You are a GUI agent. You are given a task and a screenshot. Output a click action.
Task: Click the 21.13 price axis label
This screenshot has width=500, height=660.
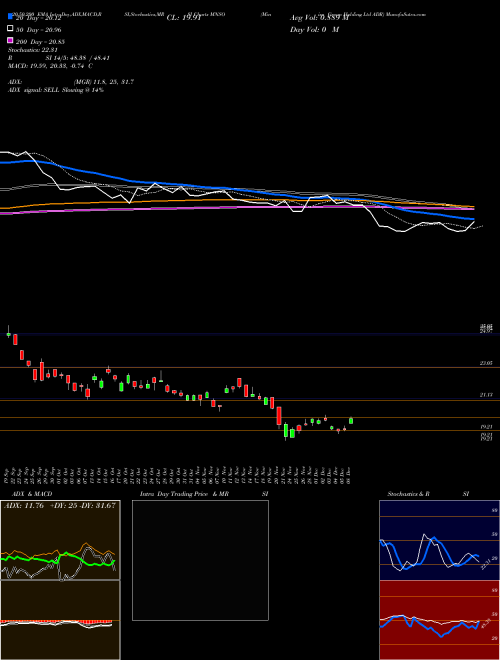pos(486,395)
